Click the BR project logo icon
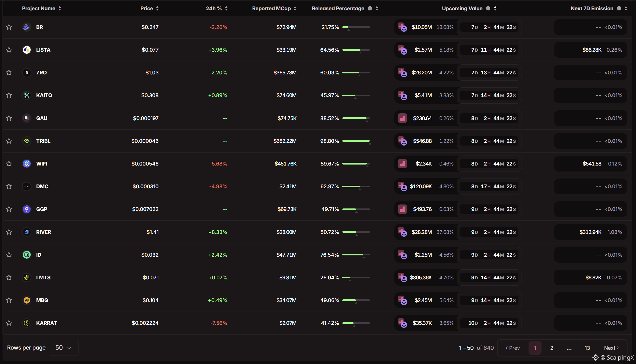This screenshot has height=364, width=636. (26, 27)
